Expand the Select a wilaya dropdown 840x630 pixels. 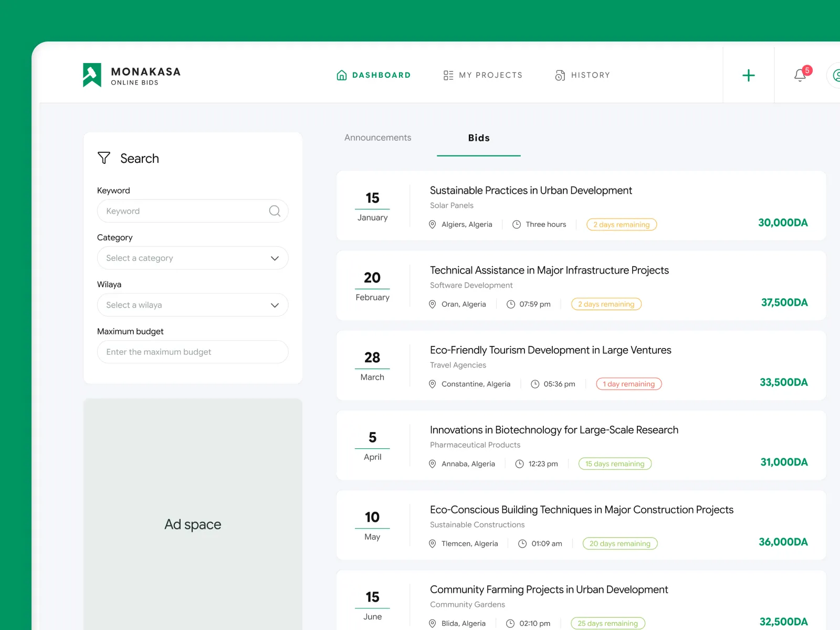coord(193,305)
